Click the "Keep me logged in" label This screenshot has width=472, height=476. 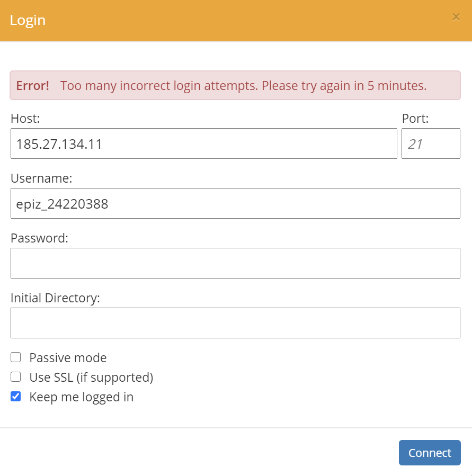tap(82, 397)
